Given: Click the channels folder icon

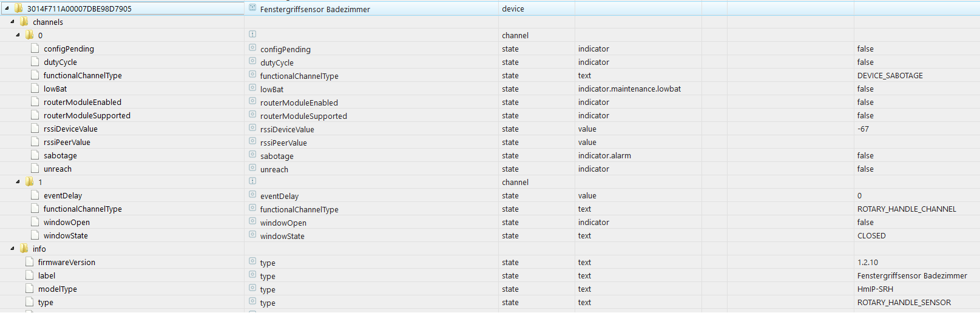Looking at the screenshot, I should coord(24,22).
